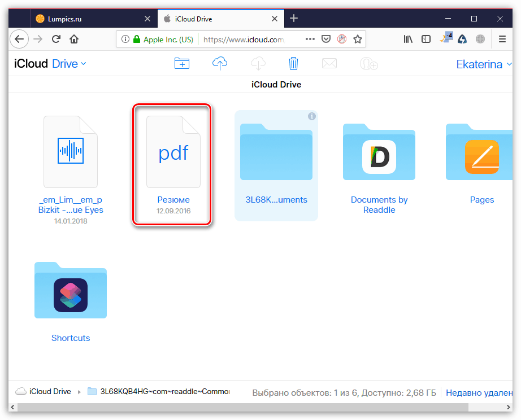Click the tracking protection shield icon
Viewport: 521px width, 420px height.
pos(326,38)
